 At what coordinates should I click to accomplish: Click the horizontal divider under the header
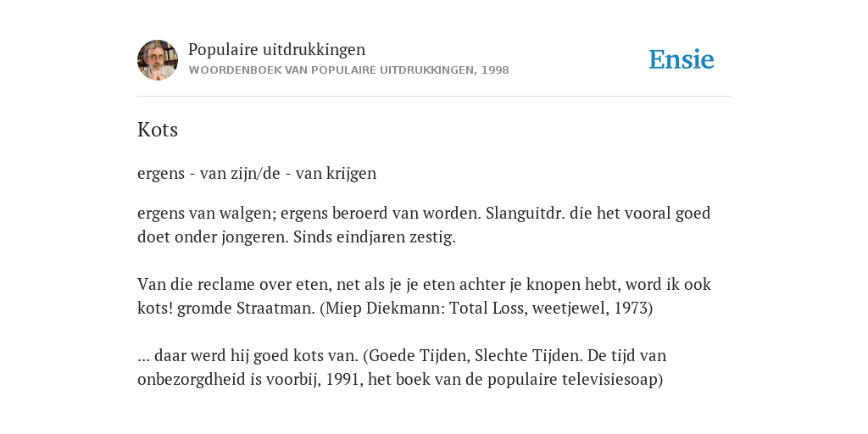click(434, 97)
